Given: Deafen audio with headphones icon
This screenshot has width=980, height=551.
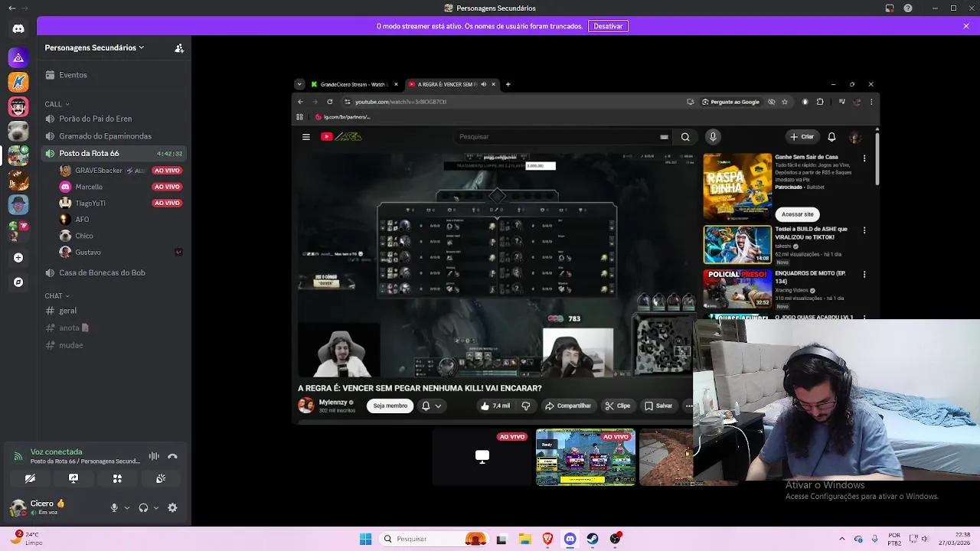Looking at the screenshot, I should 143,507.
